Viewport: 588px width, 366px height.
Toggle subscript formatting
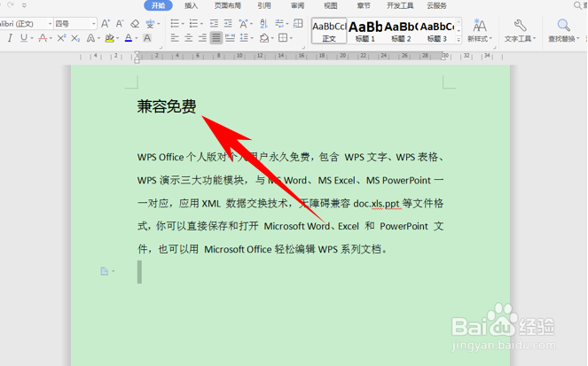click(x=75, y=38)
